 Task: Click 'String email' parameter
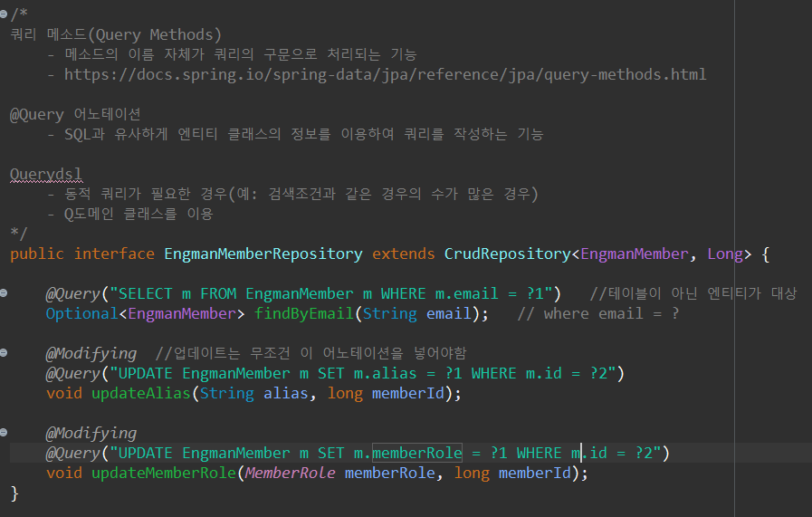tap(417, 313)
